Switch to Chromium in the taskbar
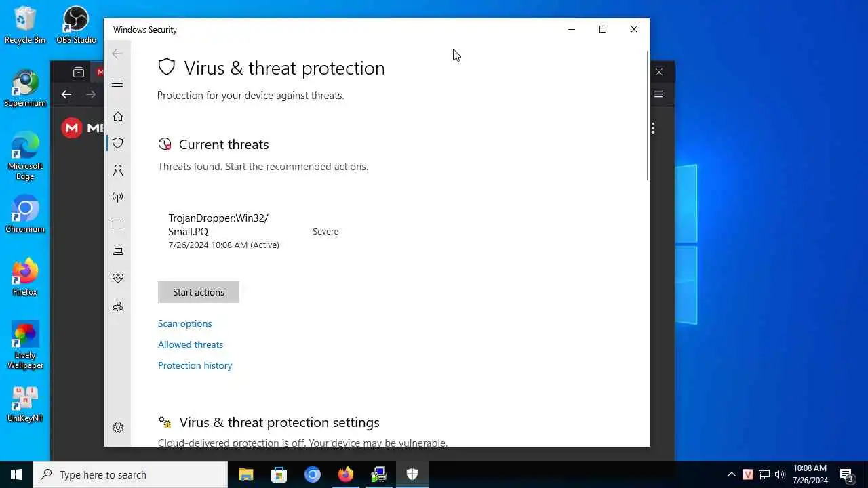 tap(312, 474)
